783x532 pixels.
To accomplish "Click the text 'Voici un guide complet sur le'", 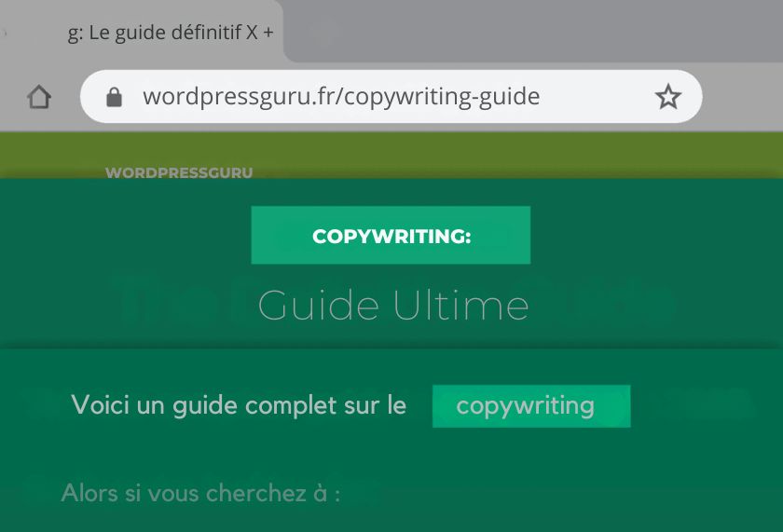I will (x=239, y=404).
